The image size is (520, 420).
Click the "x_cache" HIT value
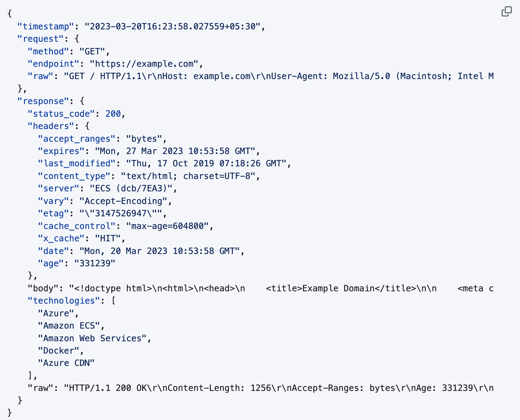click(108, 238)
